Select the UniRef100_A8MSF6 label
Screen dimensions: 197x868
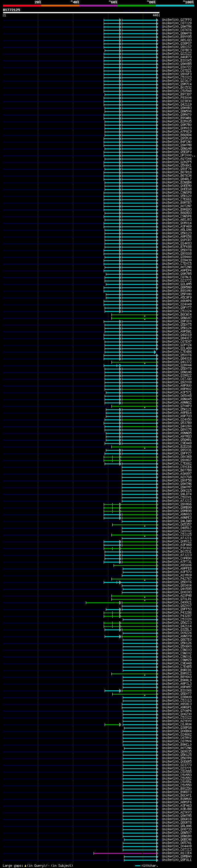(x=177, y=802)
